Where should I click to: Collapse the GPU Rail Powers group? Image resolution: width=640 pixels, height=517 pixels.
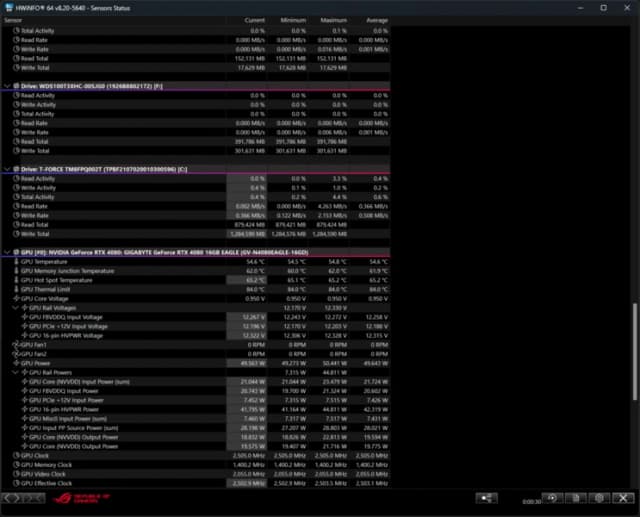pyautogui.click(x=16, y=373)
